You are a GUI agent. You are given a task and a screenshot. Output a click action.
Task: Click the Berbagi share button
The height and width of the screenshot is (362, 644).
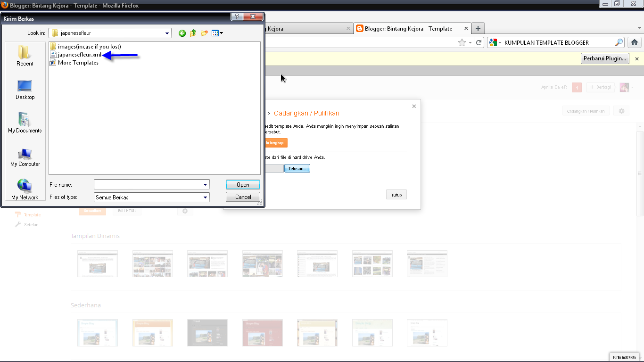point(600,87)
